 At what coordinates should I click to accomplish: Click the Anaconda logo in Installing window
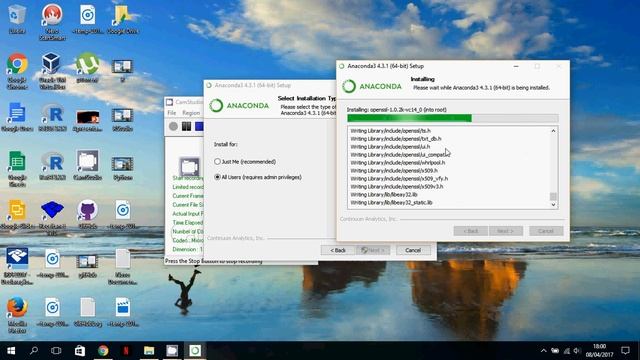[x=372, y=87]
